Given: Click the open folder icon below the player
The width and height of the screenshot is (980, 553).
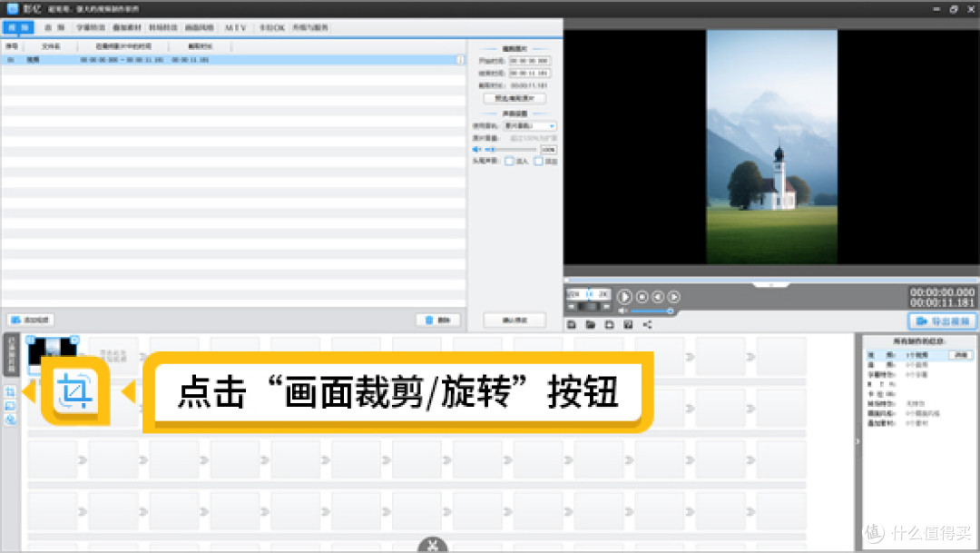Looking at the screenshot, I should pyautogui.click(x=590, y=324).
